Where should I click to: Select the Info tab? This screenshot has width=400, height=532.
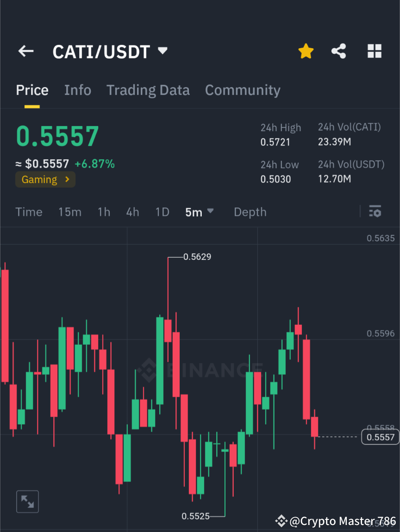[x=77, y=90]
